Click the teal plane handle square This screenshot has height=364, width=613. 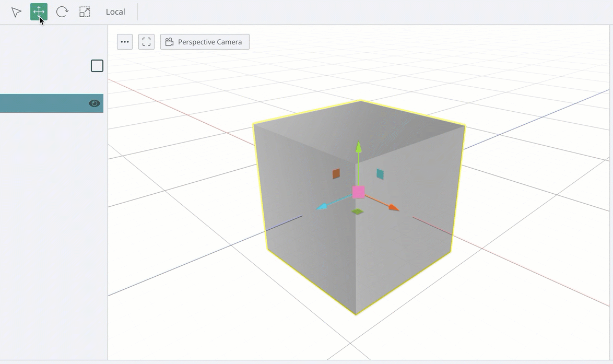[x=380, y=174]
